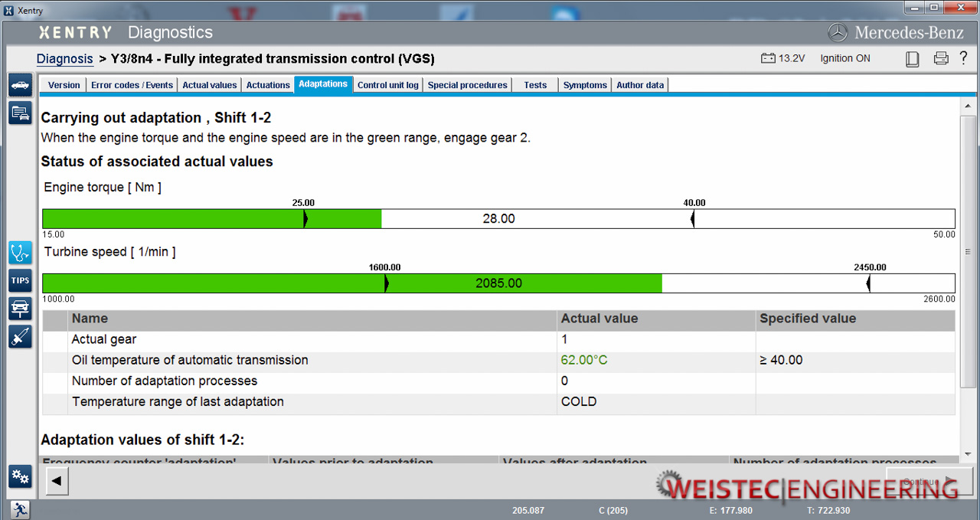
Task: Click the 40.00 upper torque limit marker
Action: [x=693, y=219]
